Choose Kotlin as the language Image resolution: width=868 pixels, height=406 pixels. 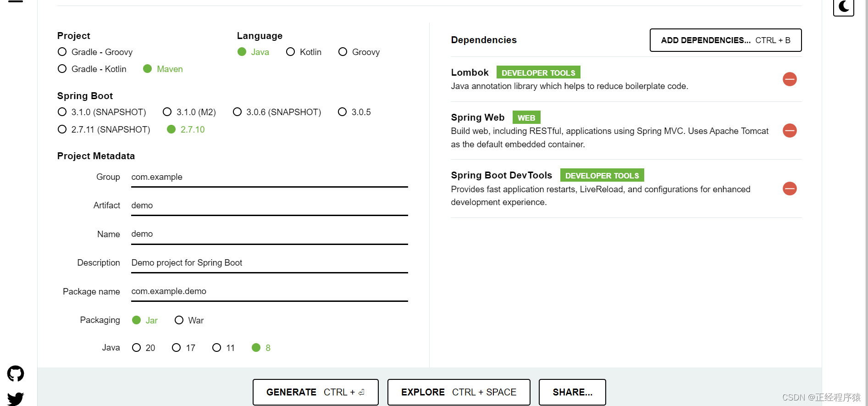pyautogui.click(x=304, y=52)
